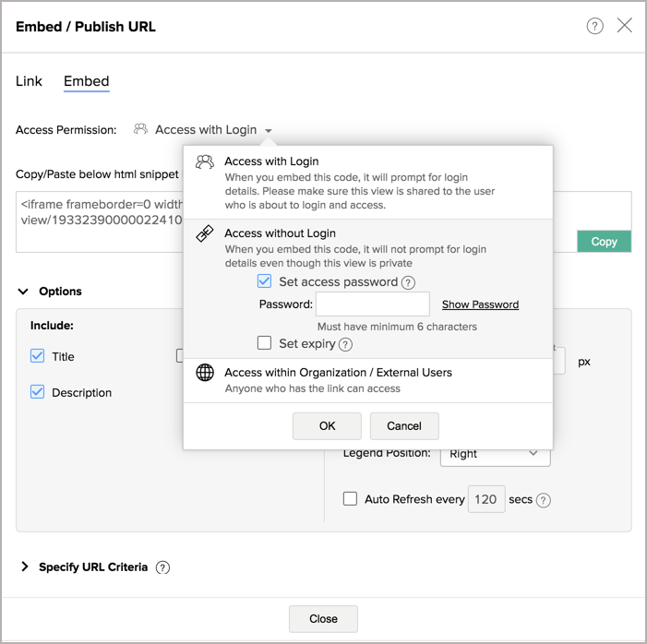The height and width of the screenshot is (644, 647).
Task: Click the Access without Login link icon
Action: 205,234
